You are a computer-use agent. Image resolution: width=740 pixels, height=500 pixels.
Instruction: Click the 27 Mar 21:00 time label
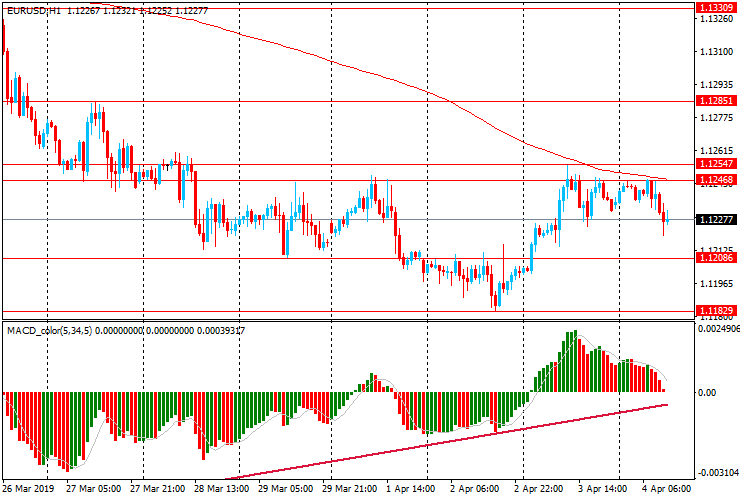click(x=158, y=489)
